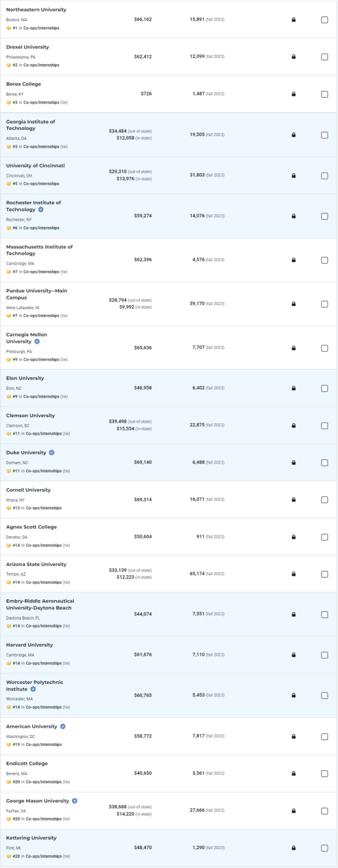Click the lock icon in Kettering University row
The image size is (338, 868).
[293, 848]
